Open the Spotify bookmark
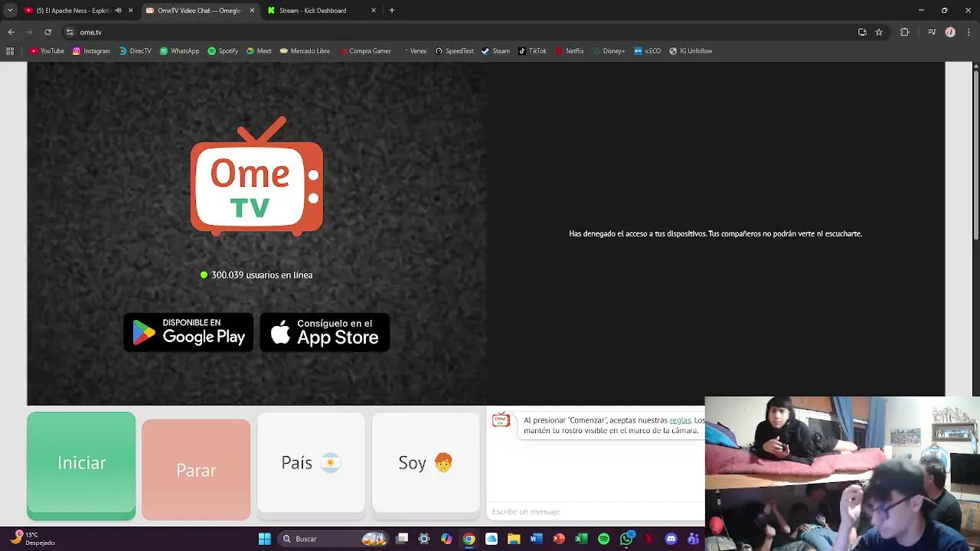The image size is (980, 551). click(x=223, y=51)
